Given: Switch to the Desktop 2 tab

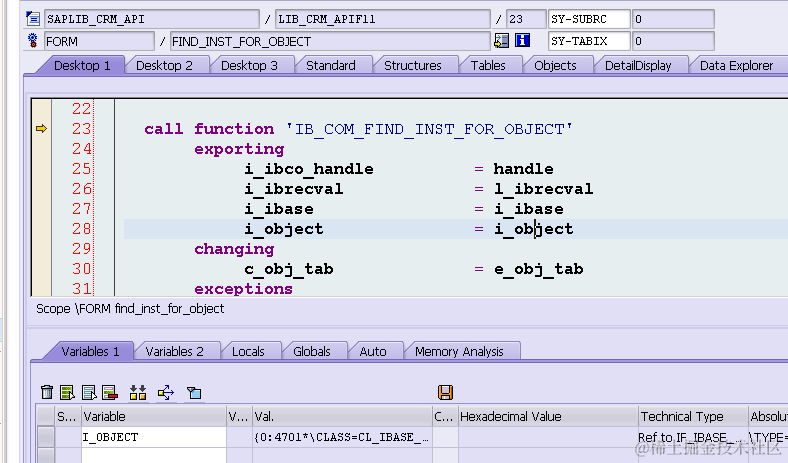Looking at the screenshot, I should 164,65.
